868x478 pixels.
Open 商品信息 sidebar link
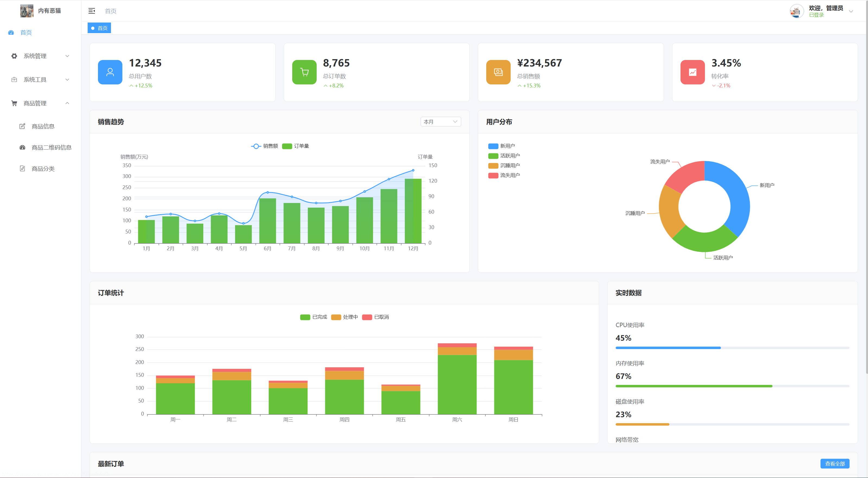click(x=43, y=126)
